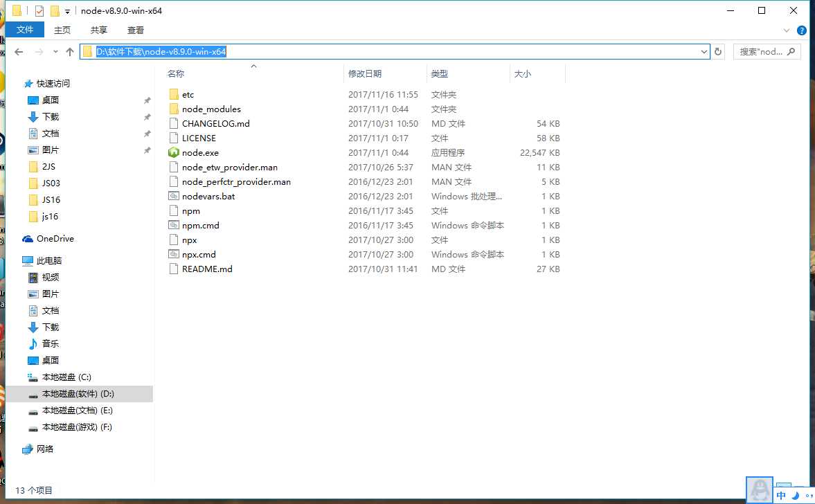Unpin 图片 via its pin icon
This screenshot has width=815, height=504.
pyautogui.click(x=147, y=150)
